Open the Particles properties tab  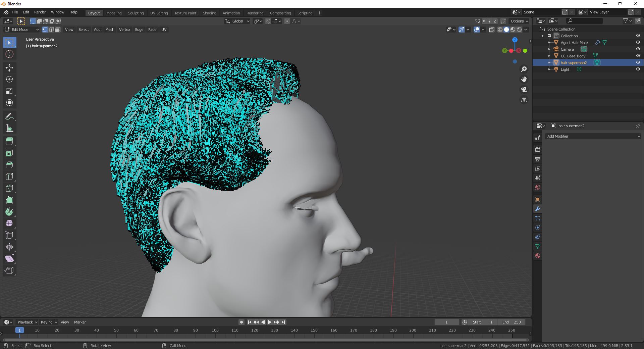[538, 218]
